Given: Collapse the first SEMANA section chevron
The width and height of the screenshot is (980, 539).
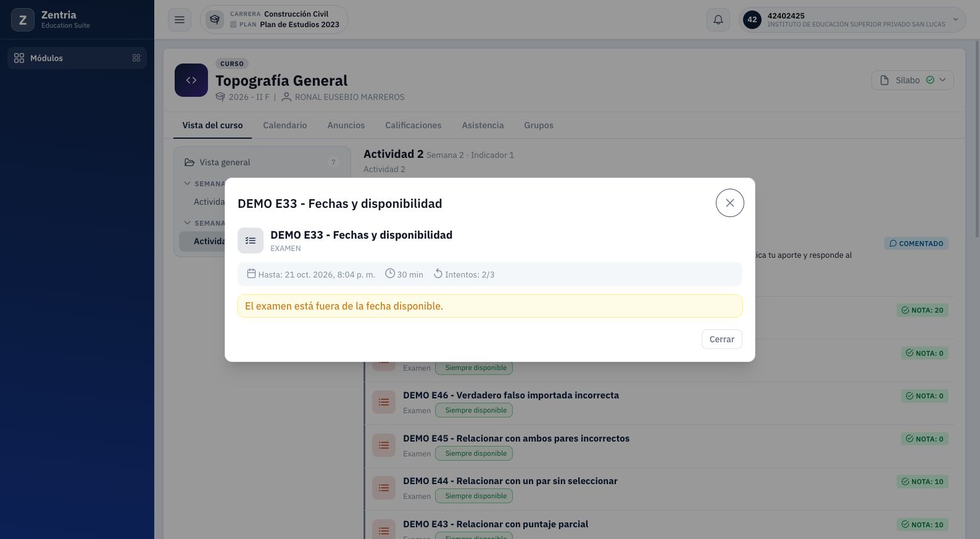Looking at the screenshot, I should [x=187, y=183].
